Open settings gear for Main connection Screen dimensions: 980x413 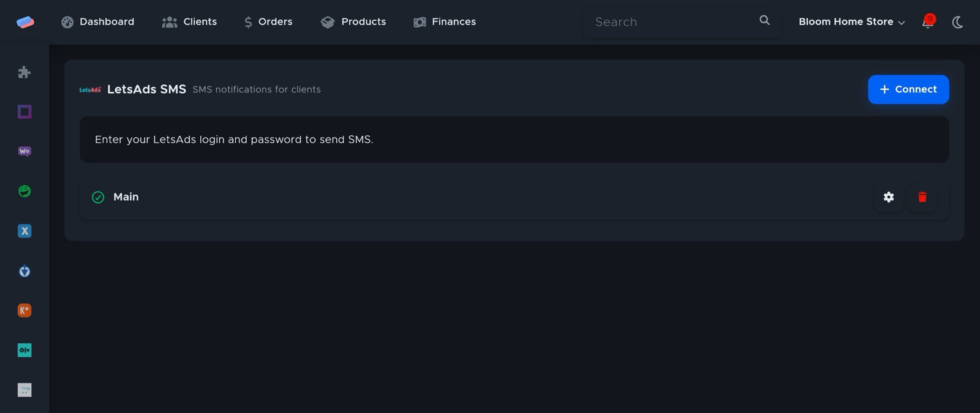[889, 197]
